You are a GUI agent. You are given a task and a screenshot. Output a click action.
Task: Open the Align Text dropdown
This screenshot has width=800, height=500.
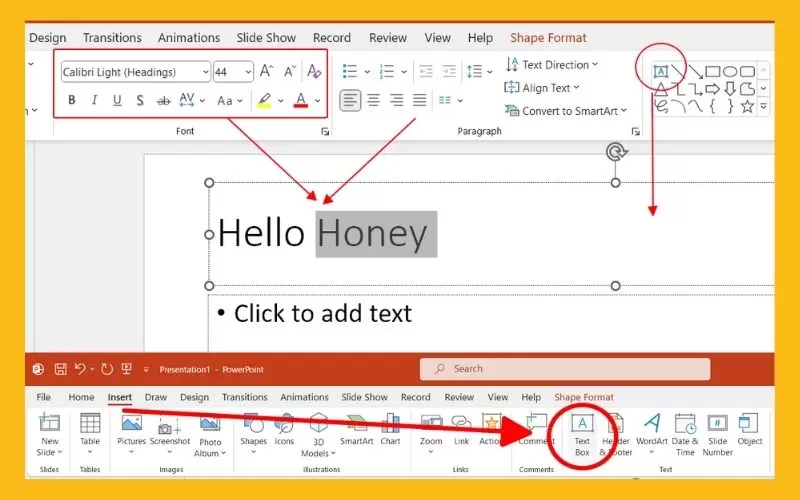542,88
